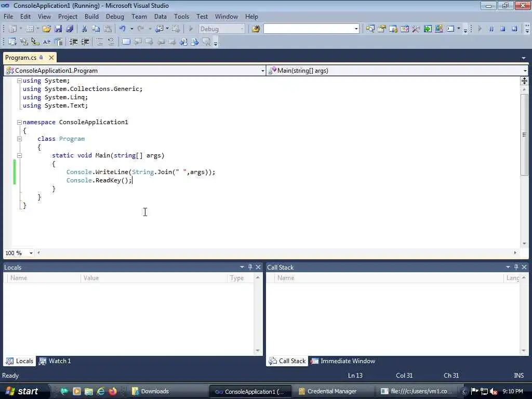Open the Debug menu
The height and width of the screenshot is (399, 532).
pos(115,16)
